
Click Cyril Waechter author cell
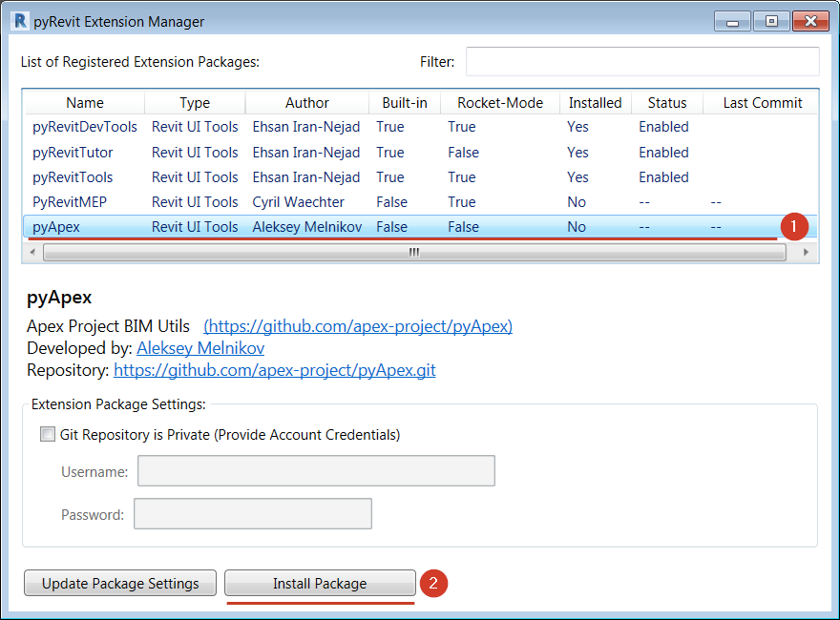299,202
